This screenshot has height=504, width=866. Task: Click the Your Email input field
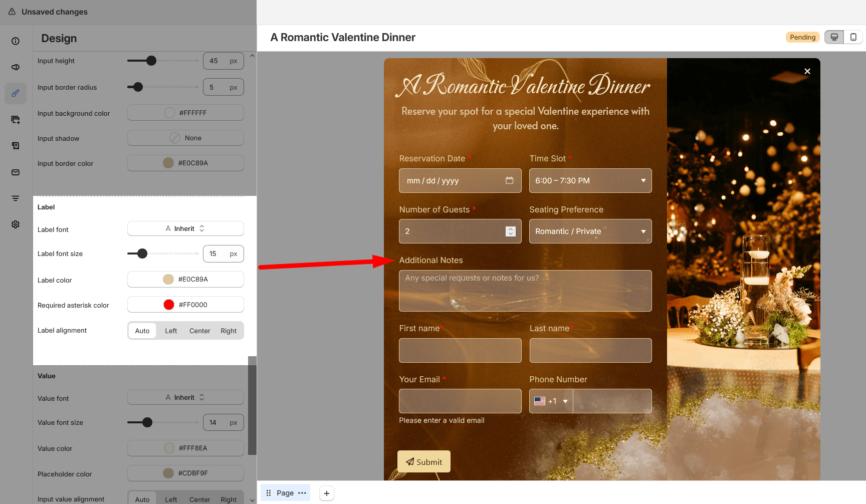(460, 401)
